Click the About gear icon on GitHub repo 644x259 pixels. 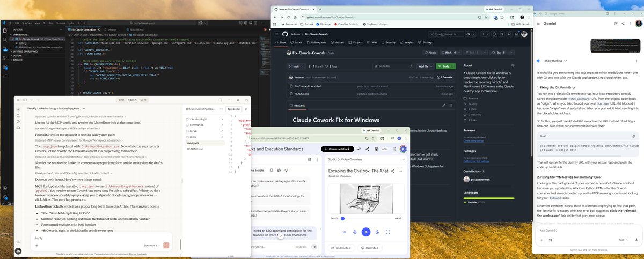tap(513, 65)
